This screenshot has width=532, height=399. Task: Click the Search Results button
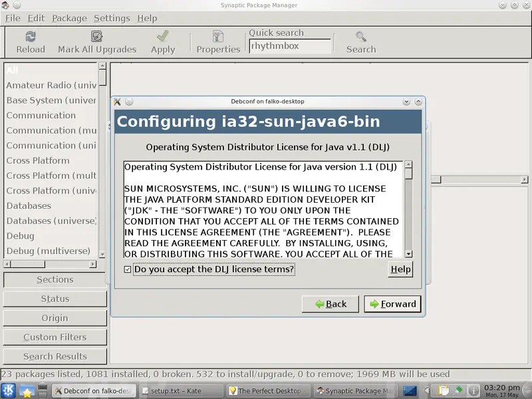coord(55,356)
